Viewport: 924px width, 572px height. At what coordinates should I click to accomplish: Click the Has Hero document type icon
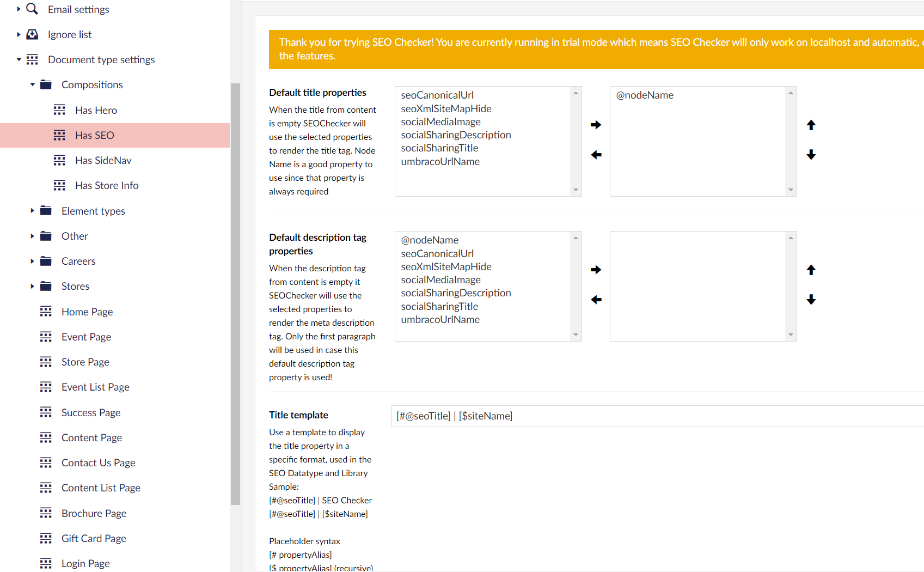59,110
